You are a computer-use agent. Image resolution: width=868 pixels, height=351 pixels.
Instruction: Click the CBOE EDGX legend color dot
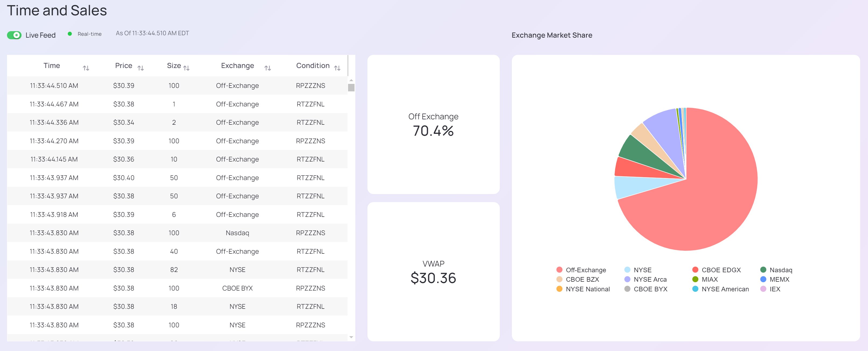point(695,270)
